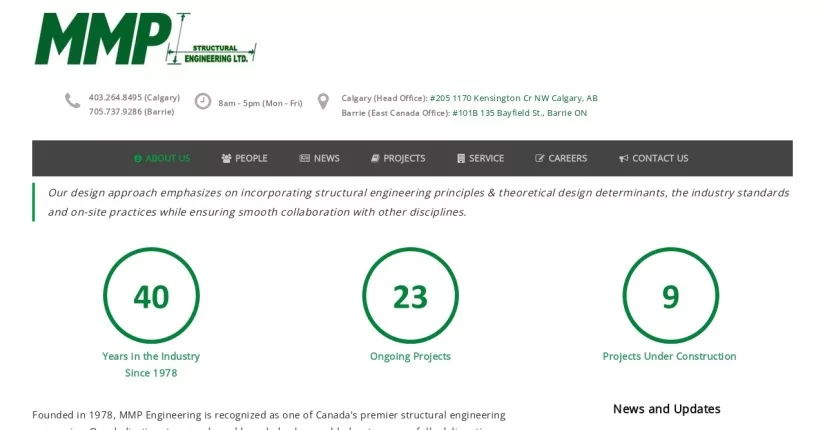Screen dimensions: 825x430
Task: Click the newspaper icon beside News
Action: coord(305,158)
